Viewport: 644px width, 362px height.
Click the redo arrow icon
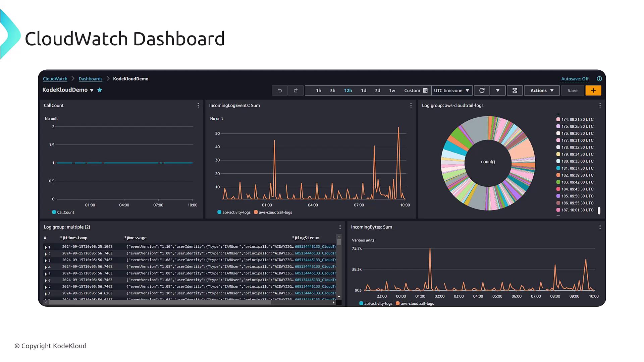coord(296,90)
